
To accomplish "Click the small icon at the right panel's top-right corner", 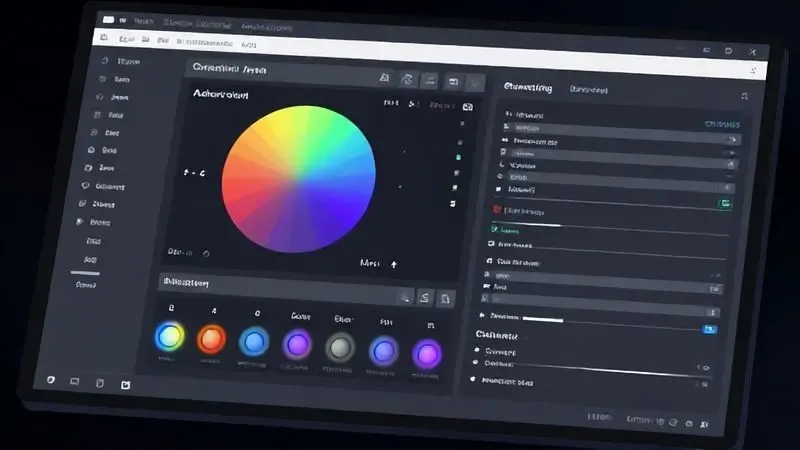I will pyautogui.click(x=744, y=96).
